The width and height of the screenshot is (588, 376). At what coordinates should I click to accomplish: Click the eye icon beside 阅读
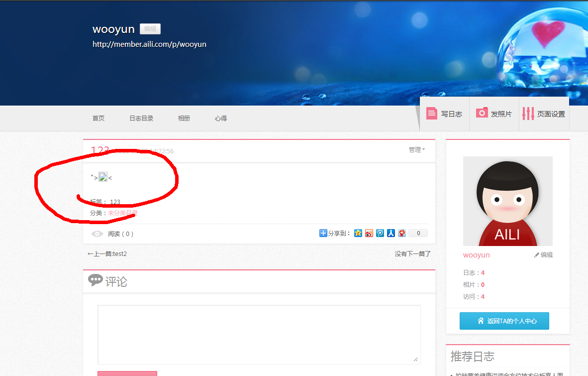click(x=97, y=234)
